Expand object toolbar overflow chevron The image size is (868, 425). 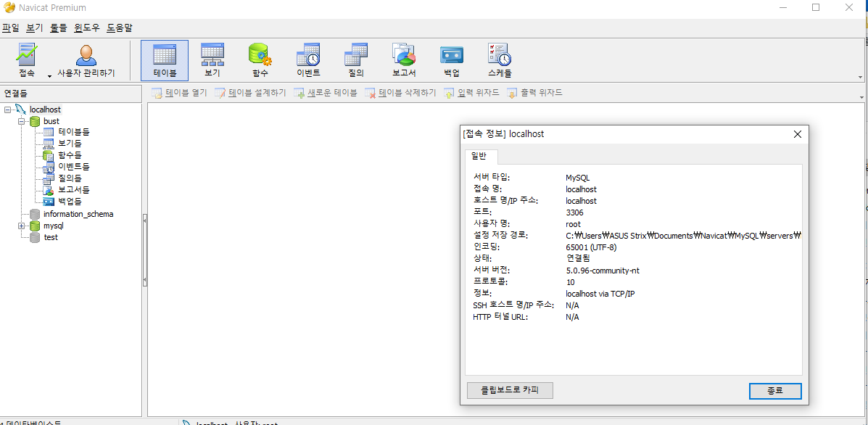coord(860,97)
